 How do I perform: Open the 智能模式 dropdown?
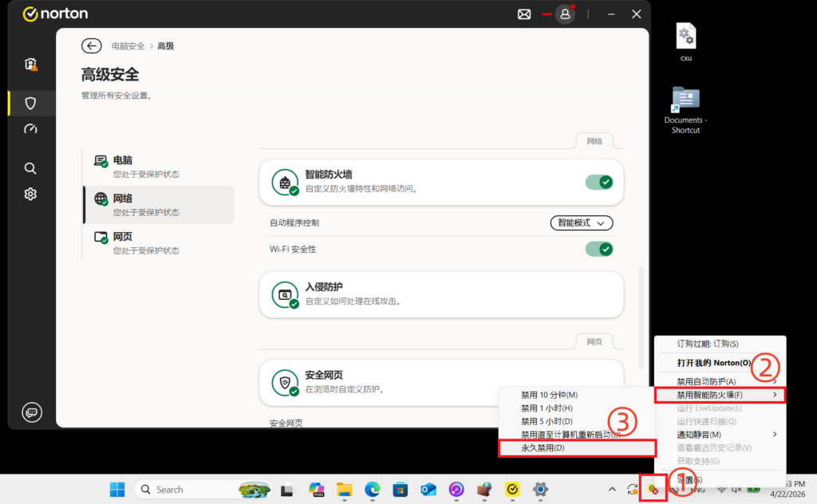(582, 223)
